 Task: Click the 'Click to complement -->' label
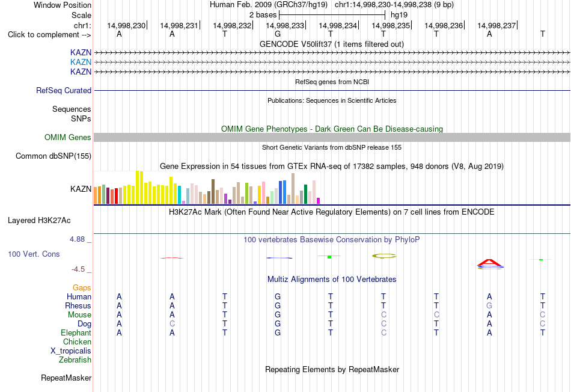pos(49,35)
